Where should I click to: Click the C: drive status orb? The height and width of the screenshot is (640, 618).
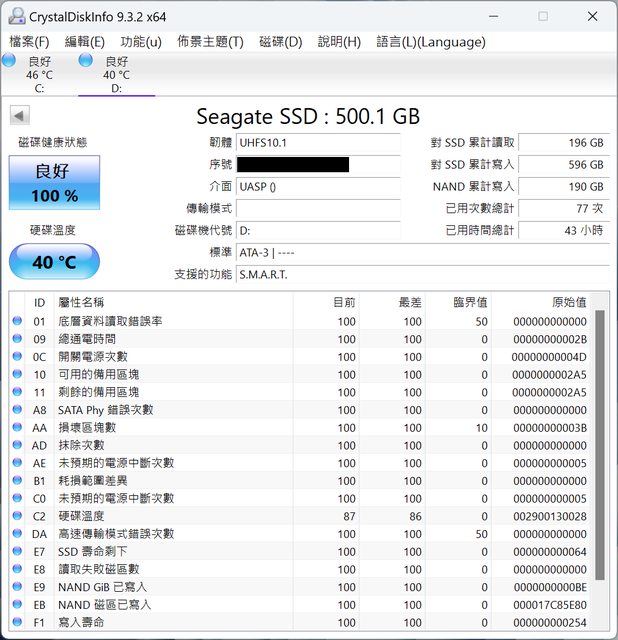9,61
